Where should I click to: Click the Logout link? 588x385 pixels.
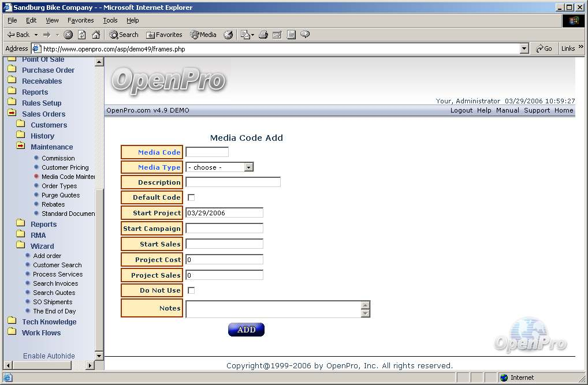pos(461,110)
